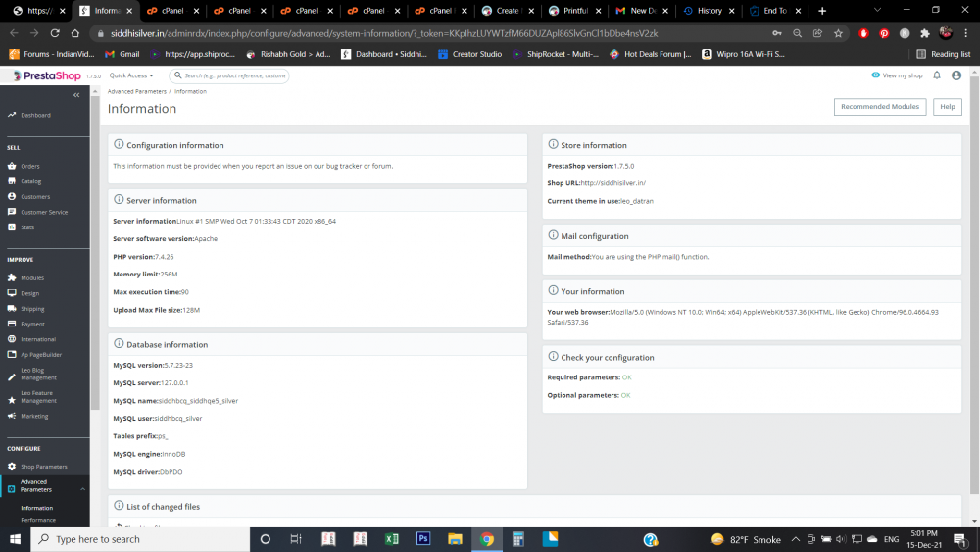Click the Stats chart icon
980x552 pixels.
(x=12, y=226)
